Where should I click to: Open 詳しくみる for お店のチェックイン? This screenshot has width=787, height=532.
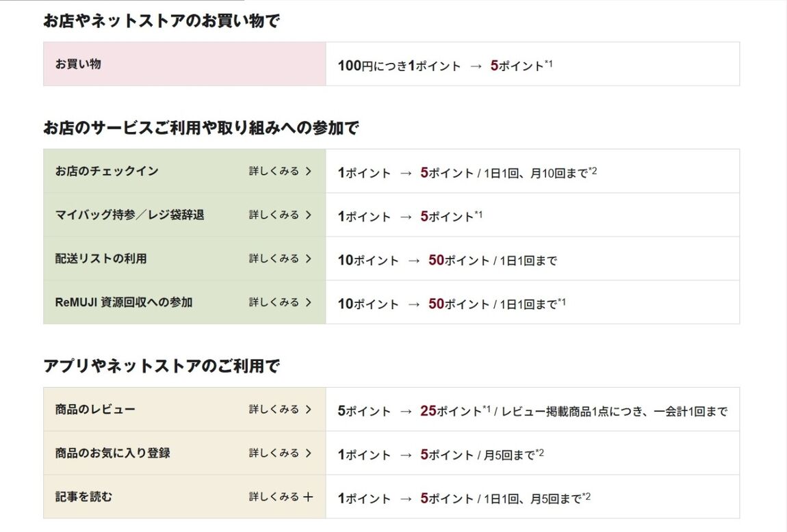pyautogui.click(x=274, y=172)
